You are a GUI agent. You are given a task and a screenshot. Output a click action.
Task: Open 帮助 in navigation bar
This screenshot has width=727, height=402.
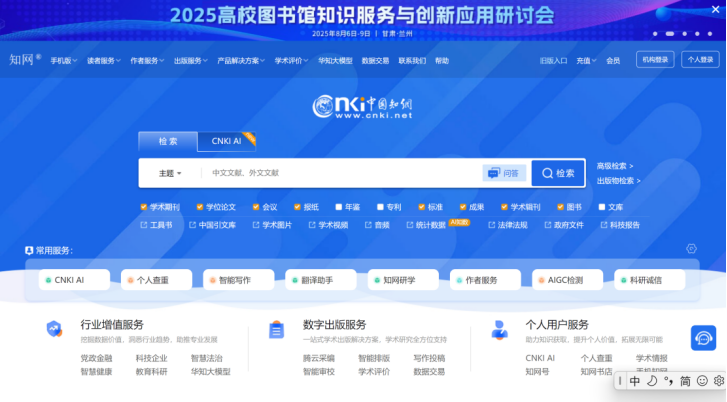point(442,61)
